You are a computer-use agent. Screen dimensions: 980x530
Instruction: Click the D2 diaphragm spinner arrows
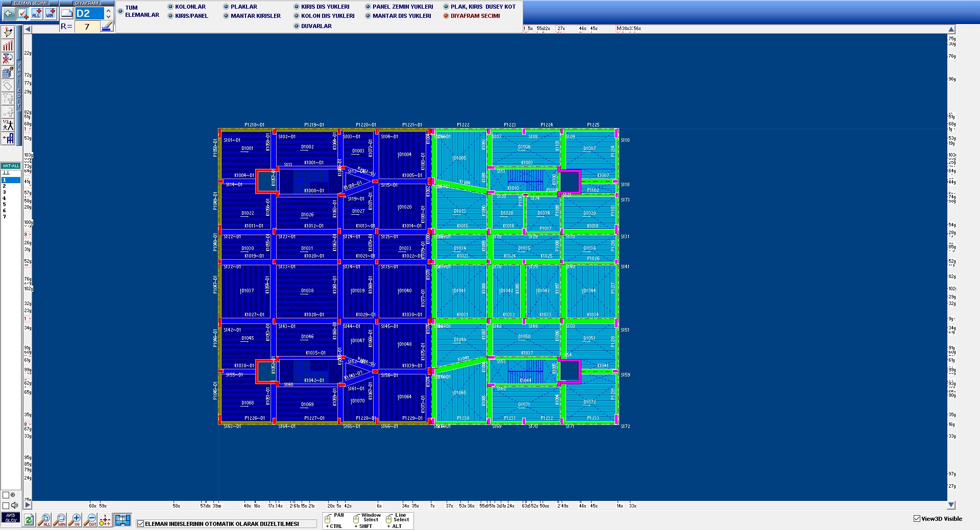click(x=108, y=14)
